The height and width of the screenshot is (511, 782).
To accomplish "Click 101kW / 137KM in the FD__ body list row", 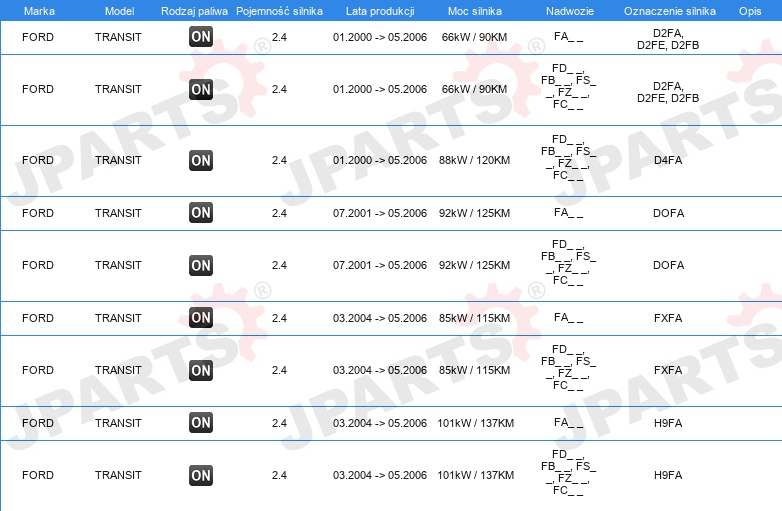I will pyautogui.click(x=475, y=476).
